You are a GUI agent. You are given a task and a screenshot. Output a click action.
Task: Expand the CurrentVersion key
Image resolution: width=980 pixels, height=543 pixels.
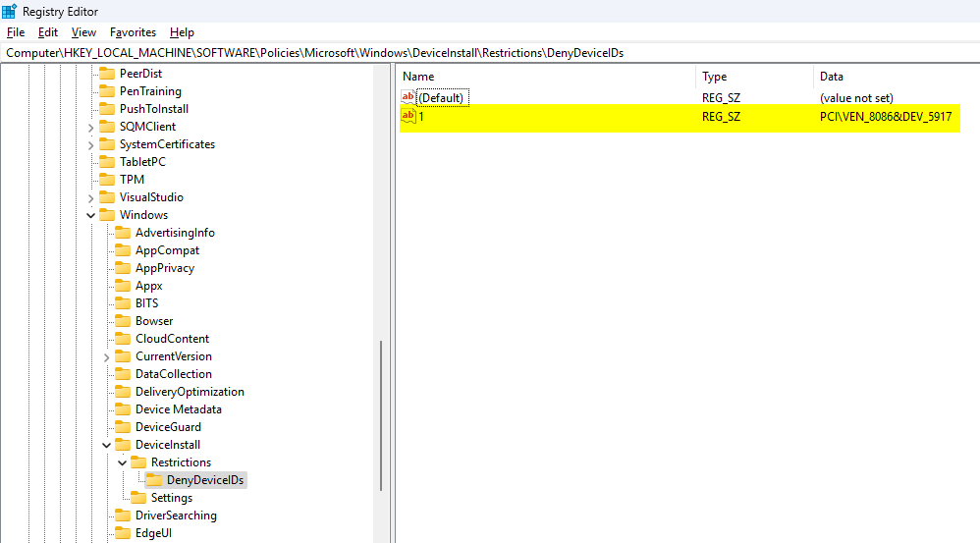(x=107, y=356)
